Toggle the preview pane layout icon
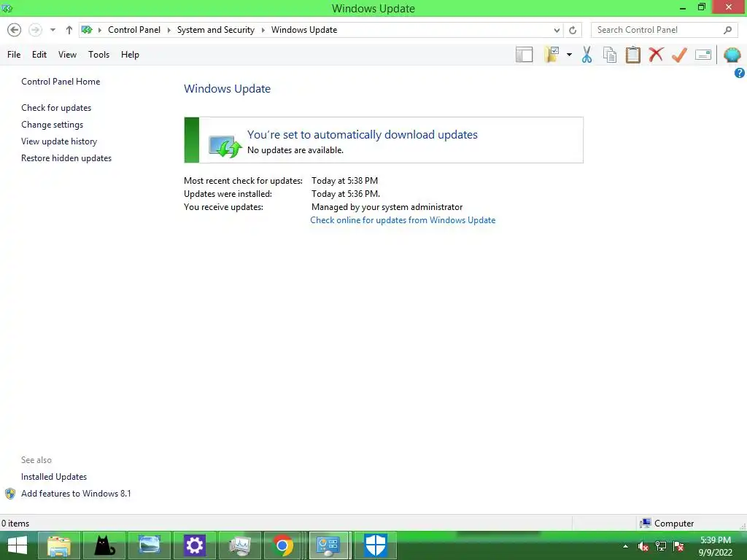This screenshot has width=747, height=560. click(x=524, y=55)
